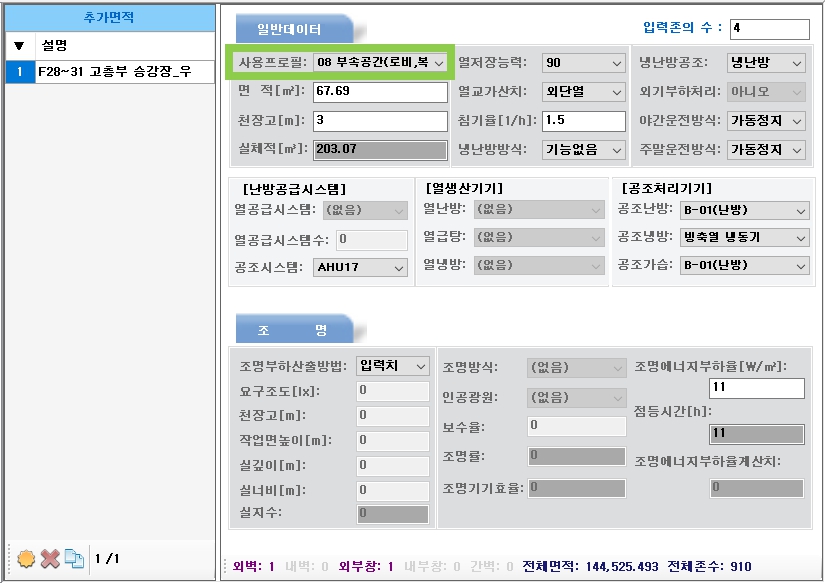The image size is (825, 585).
Task: Click the red X delete icon
Action: point(50,558)
